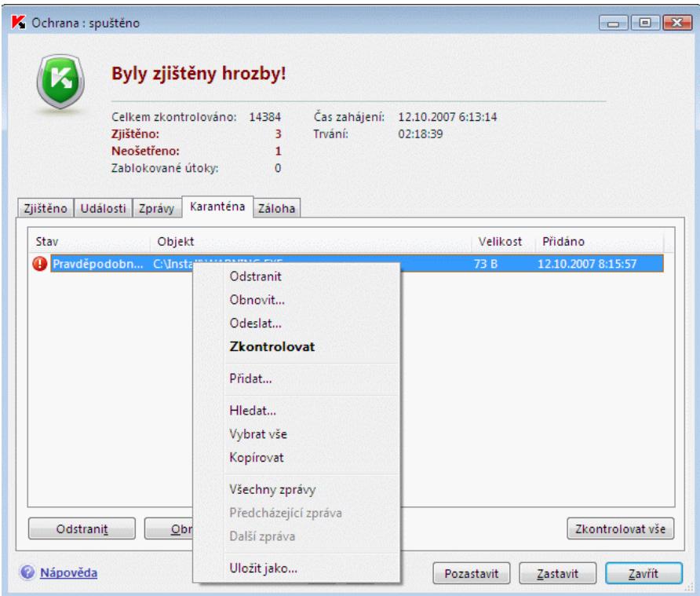Switch to the Události tab
This screenshot has height=596, width=700.
click(x=103, y=208)
